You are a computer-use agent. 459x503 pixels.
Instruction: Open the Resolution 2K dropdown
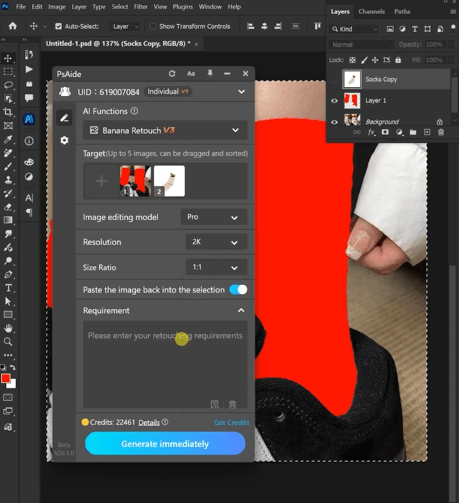tap(216, 242)
